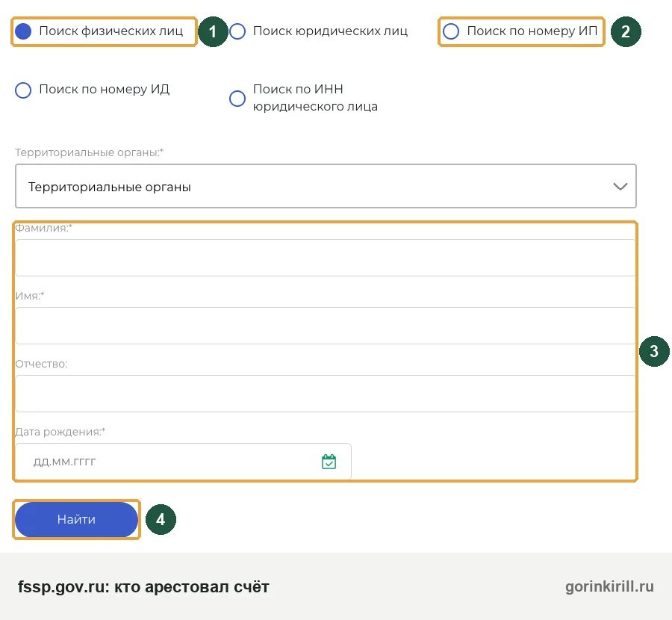This screenshot has height=620, width=672.
Task: Click the dropdown chevron arrow of Территориальные органы
Action: (620, 187)
